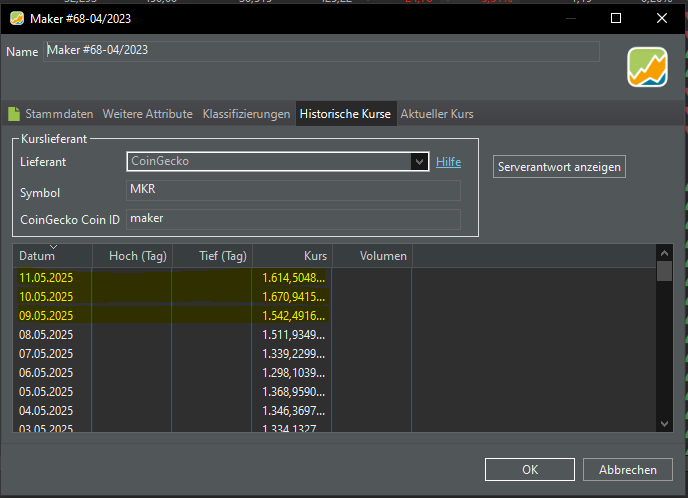The height and width of the screenshot is (498, 688).
Task: Click the price value 1.614,5048...
Action: [x=294, y=278]
